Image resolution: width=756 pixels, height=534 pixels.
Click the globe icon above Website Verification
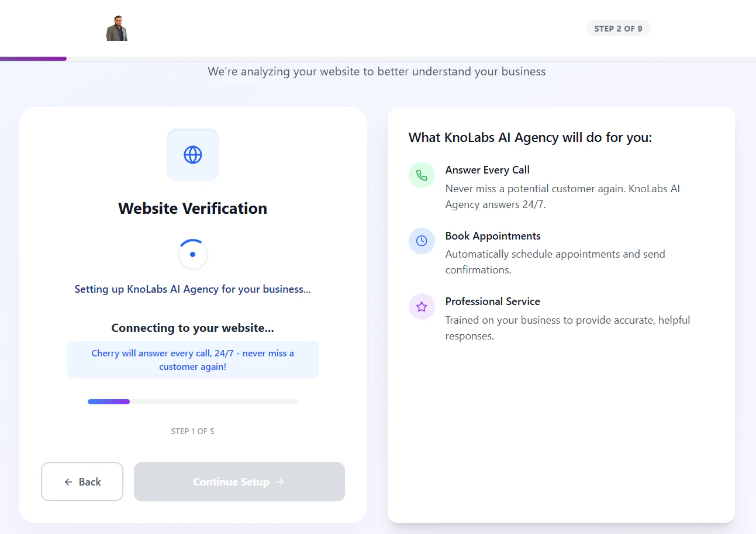point(192,154)
